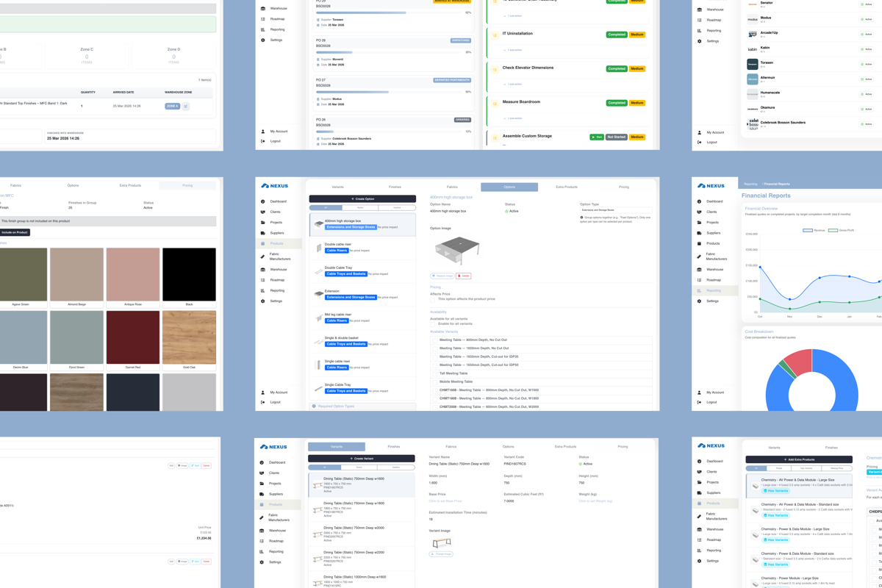Open the Option Type dropdown
Image resolution: width=882 pixels, height=588 pixels.
pos(614,210)
